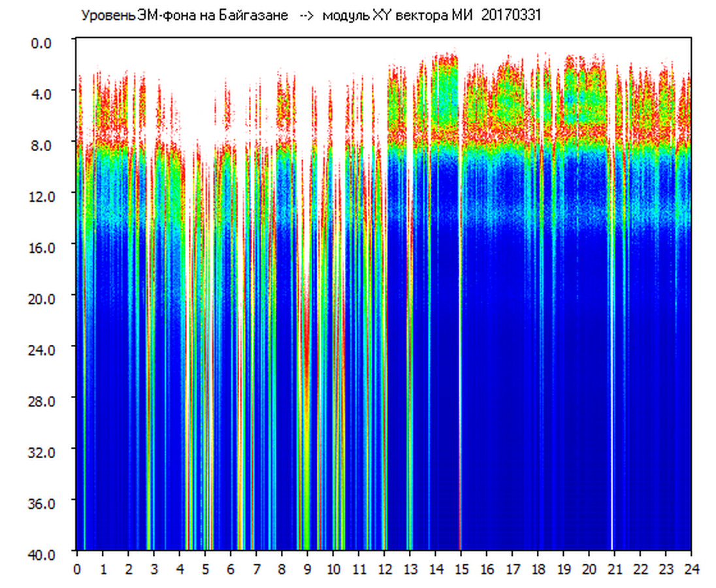This screenshot has height=588, width=716.
Task: Click the 0 hour label on x-axis
Action: coord(77,569)
